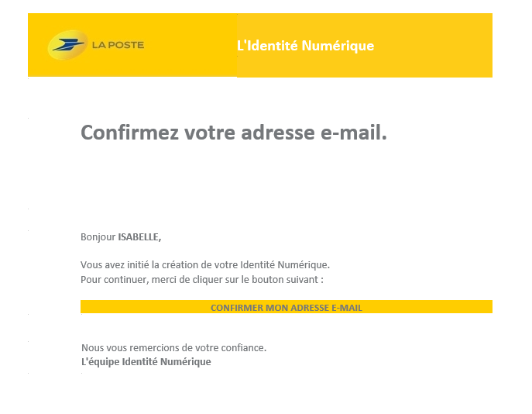The image size is (532, 414).
Task: Click the word "Bonjour" in the greeting
Action: 98,237
